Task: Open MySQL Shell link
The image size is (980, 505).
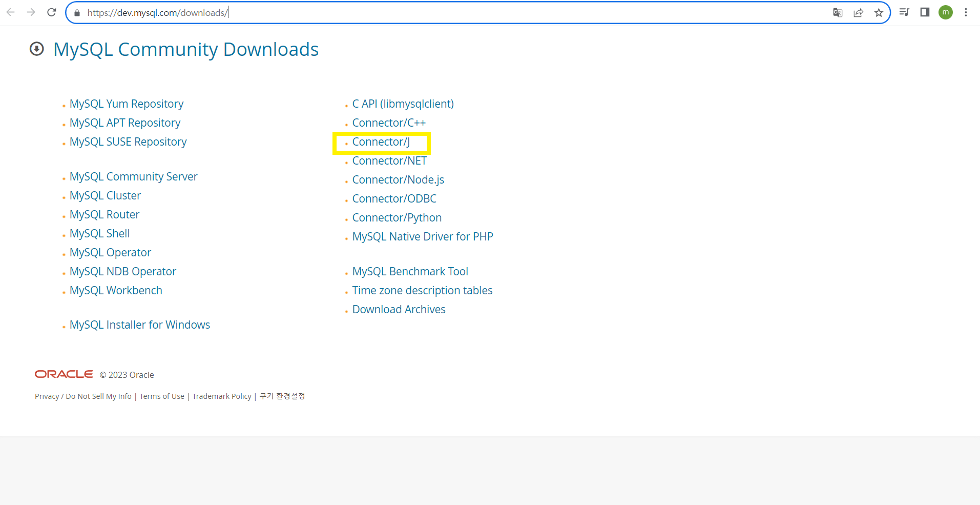Action: [99, 234]
